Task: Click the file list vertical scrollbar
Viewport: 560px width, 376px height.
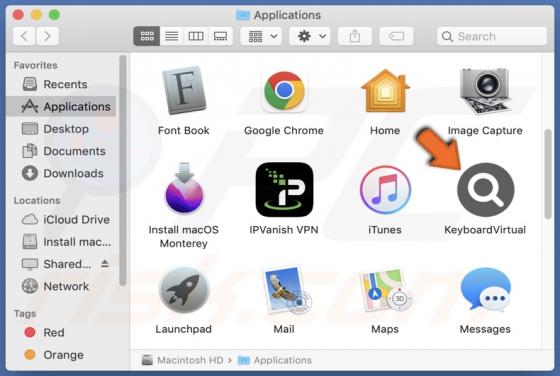Action: click(548, 174)
